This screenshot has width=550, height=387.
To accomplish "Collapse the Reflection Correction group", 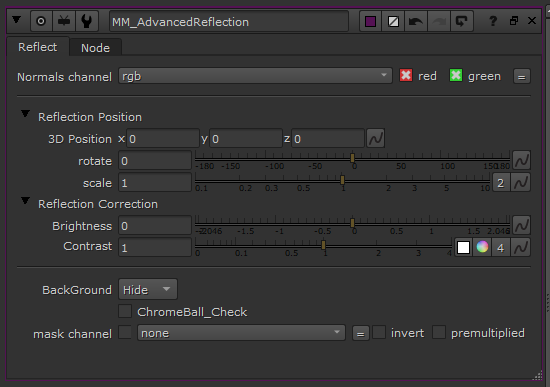I will point(25,201).
